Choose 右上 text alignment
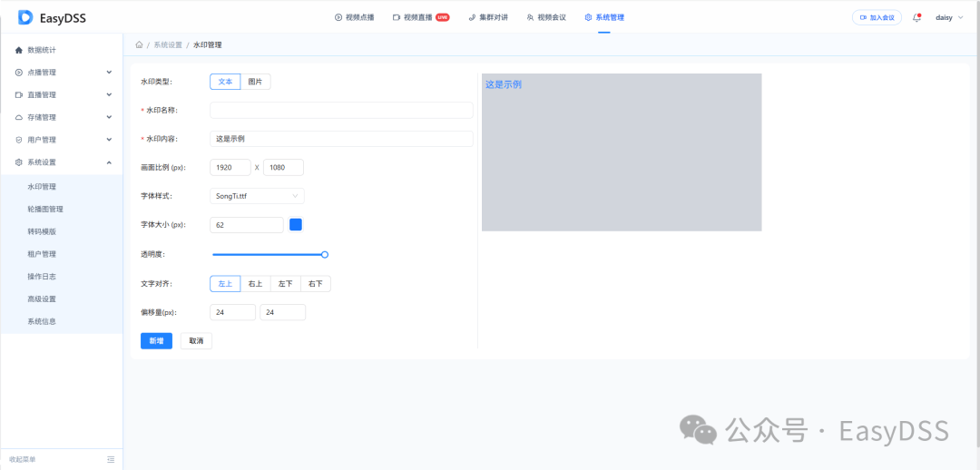The image size is (980, 470). tap(255, 284)
